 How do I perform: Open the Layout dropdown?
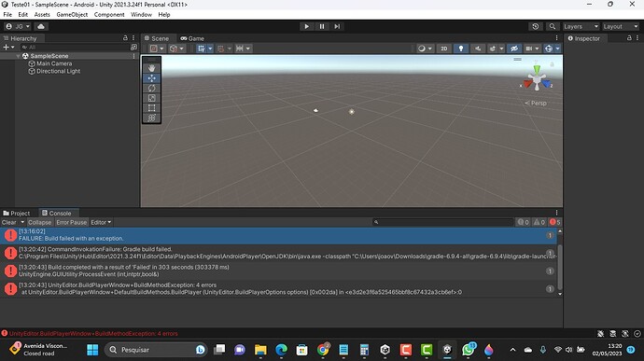point(621,26)
